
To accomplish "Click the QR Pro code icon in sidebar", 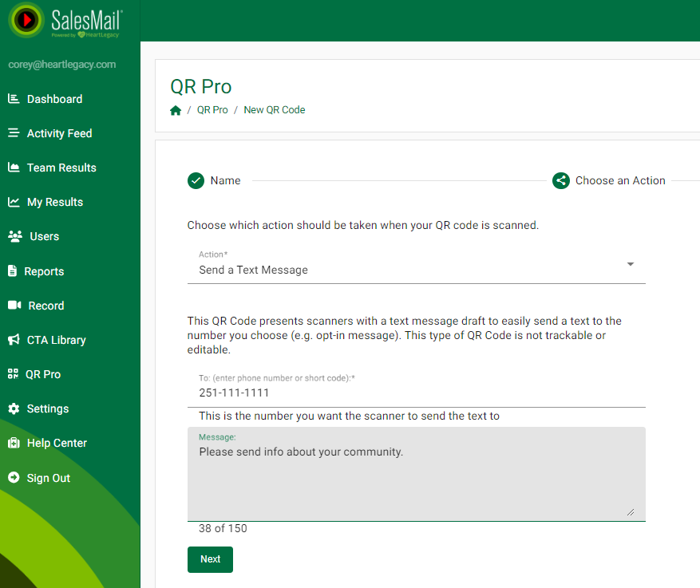I will (12, 374).
